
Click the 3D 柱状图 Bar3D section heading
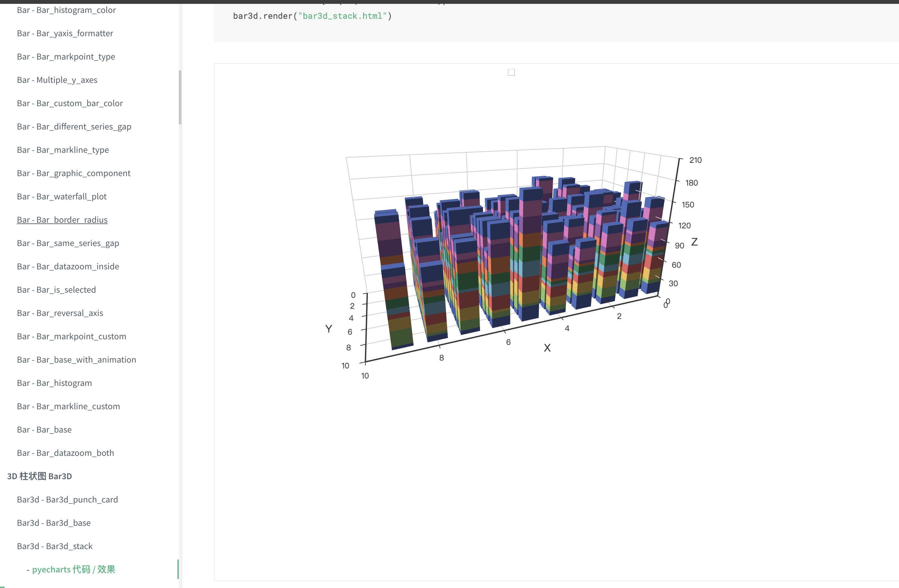[x=39, y=476]
